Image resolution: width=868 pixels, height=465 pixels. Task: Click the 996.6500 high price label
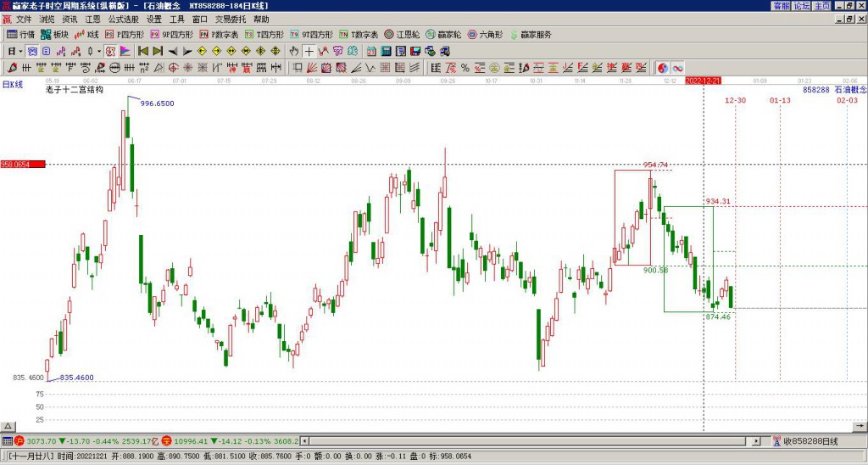click(x=157, y=104)
